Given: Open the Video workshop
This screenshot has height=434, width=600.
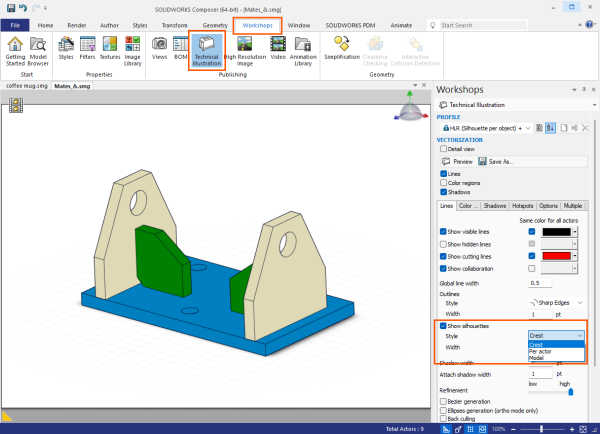Looking at the screenshot, I should point(278,48).
